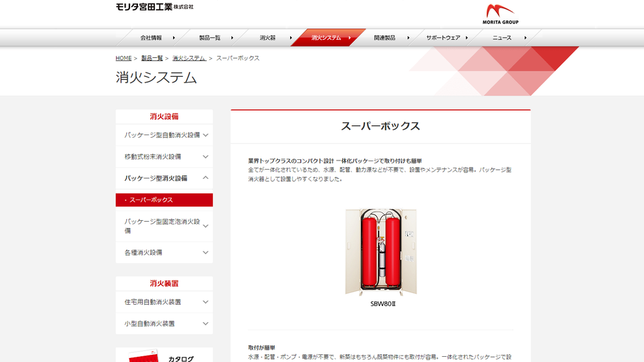The image size is (644, 362).
Task: Click the 消火装置 sidebar heading
Action: (x=165, y=283)
